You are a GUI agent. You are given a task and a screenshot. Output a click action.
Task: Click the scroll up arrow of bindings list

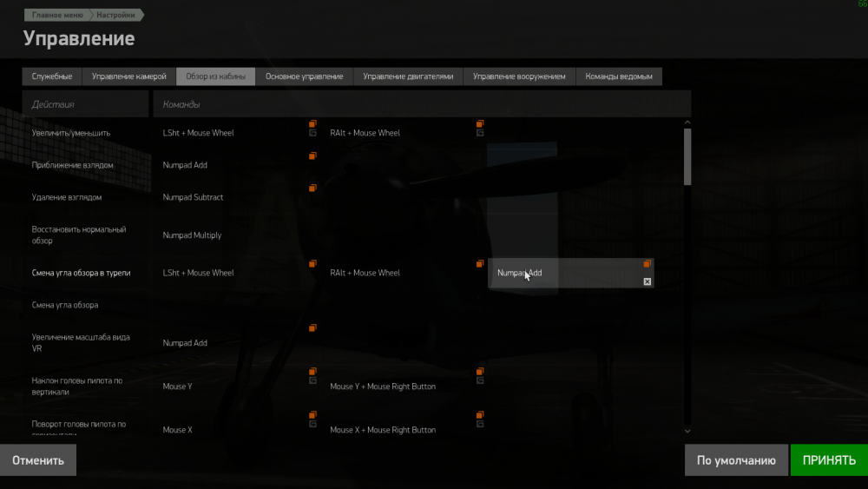click(x=687, y=122)
